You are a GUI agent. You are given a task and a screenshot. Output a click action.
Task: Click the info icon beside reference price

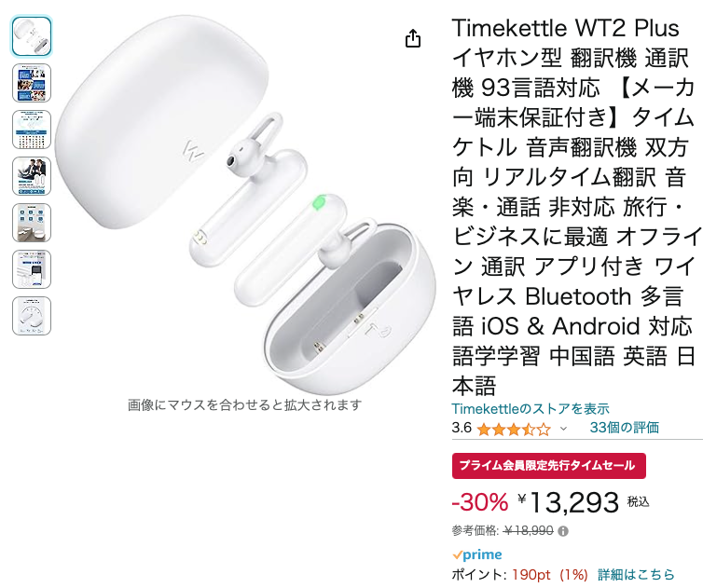point(563,531)
